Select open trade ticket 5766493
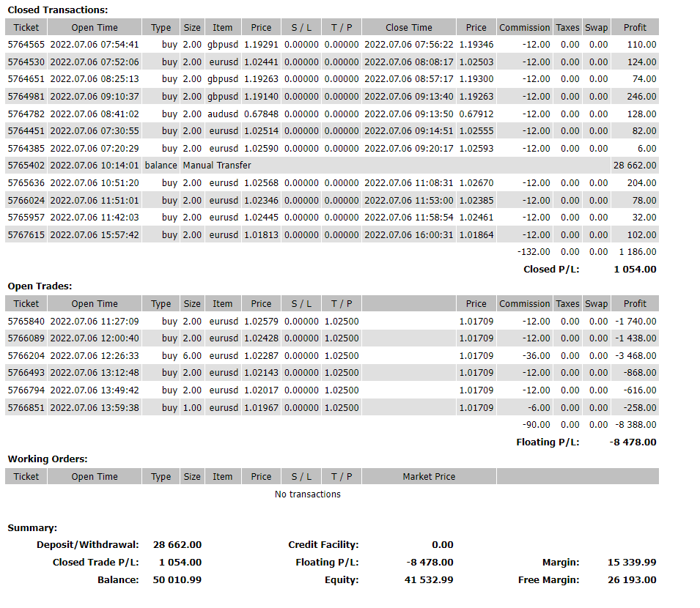Screen dimensions: 700x608 pos(26,372)
